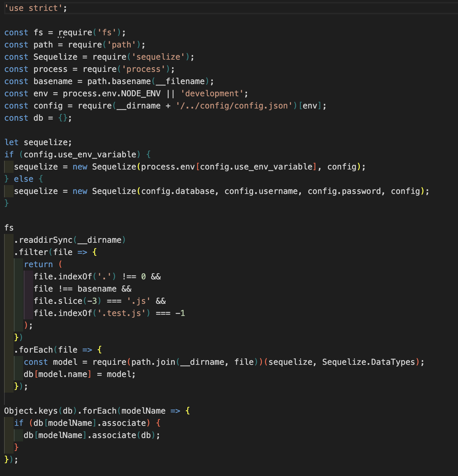Click the '.js' string literal
This screenshot has height=476, width=458.
tap(139, 301)
